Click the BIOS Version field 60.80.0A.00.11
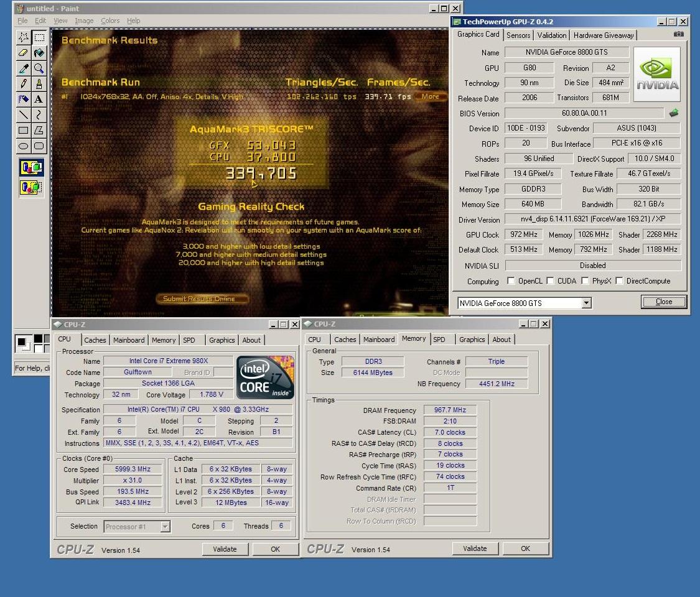The width and height of the screenshot is (700, 597). [x=584, y=113]
